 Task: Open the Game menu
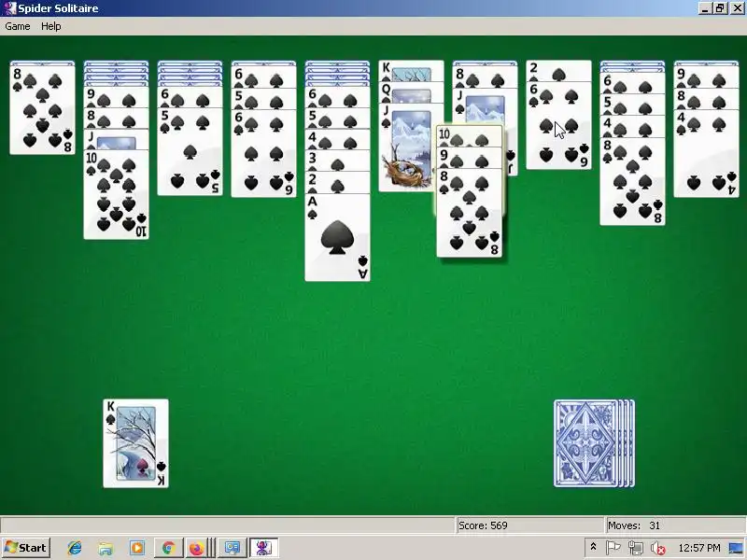(x=18, y=26)
